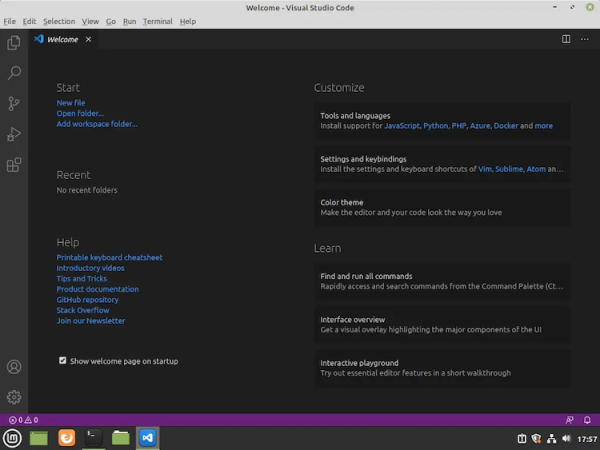Open notifications bell in status bar

click(587, 420)
